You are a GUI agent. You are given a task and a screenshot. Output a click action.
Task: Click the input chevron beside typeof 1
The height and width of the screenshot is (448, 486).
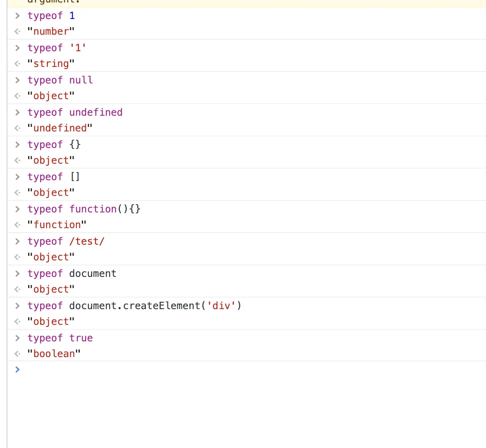tap(17, 16)
